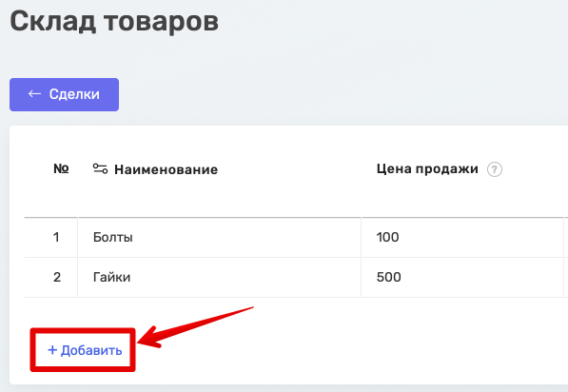
Task: Click the back arrow in Сделки button
Action: pyautogui.click(x=35, y=94)
